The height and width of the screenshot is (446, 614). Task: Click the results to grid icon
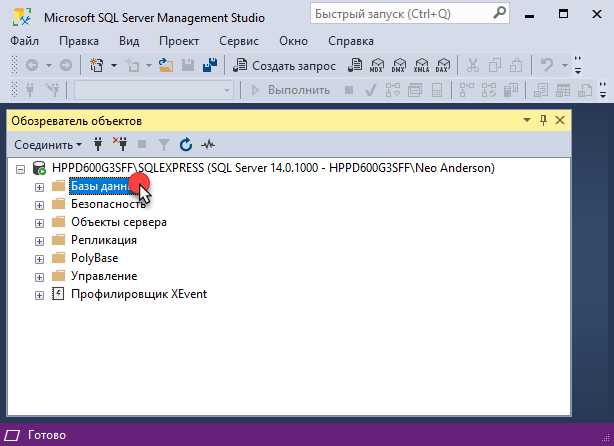coord(563,90)
